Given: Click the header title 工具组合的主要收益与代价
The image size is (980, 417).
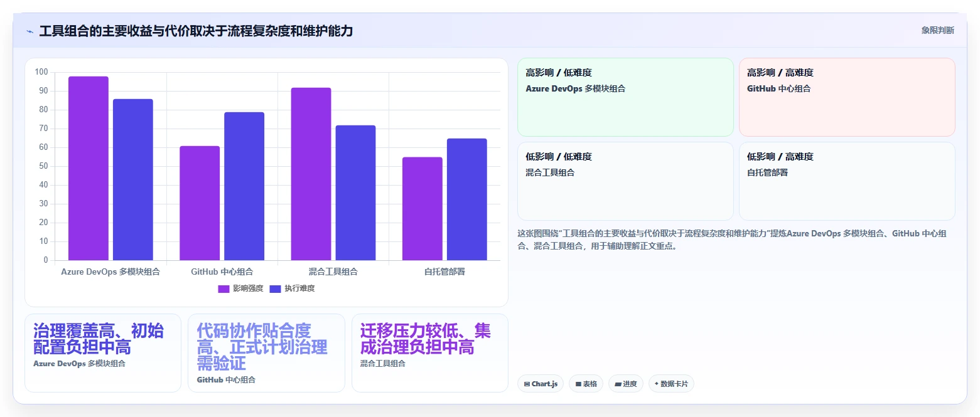Looking at the screenshot, I should [196, 31].
